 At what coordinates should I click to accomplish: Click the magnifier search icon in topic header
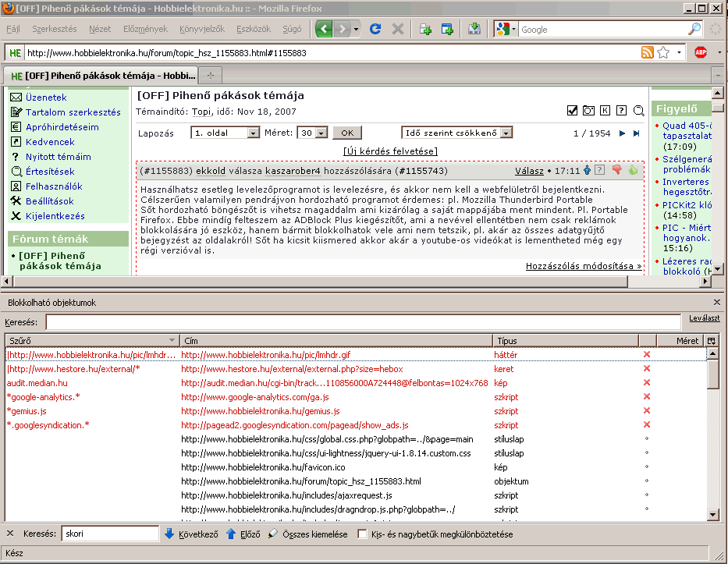coord(639,111)
